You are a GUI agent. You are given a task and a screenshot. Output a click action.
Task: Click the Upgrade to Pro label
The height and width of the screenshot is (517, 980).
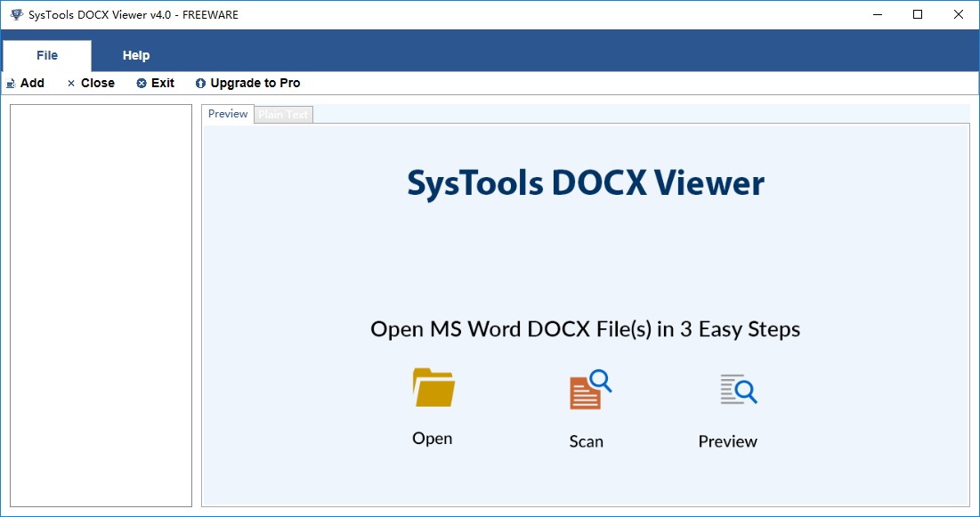255,83
